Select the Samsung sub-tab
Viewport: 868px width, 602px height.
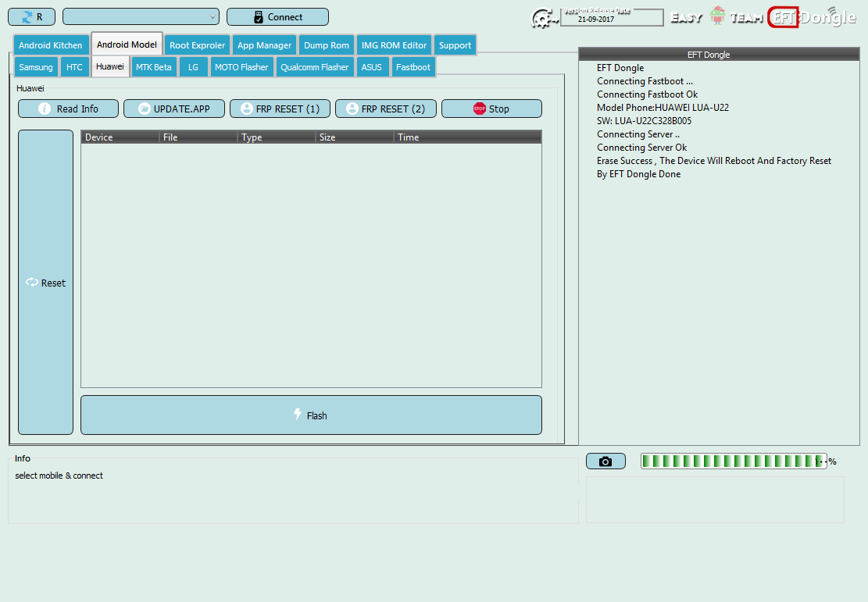click(x=36, y=67)
